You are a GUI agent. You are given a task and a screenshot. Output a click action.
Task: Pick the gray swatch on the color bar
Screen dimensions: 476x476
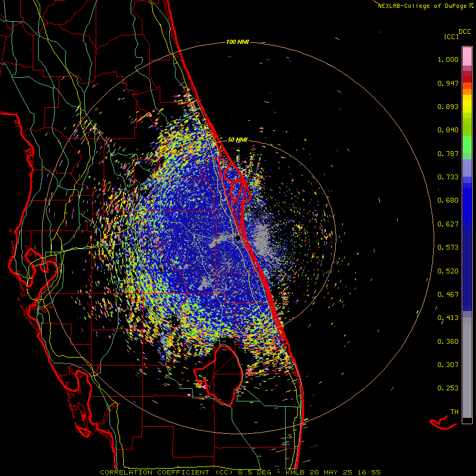point(467,368)
